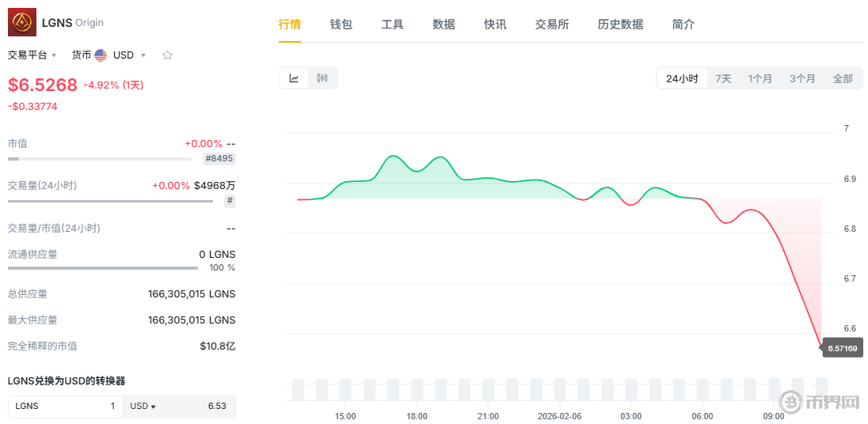This screenshot has width=868, height=424.
Task: Switch to line chart view icon
Action: (x=294, y=78)
